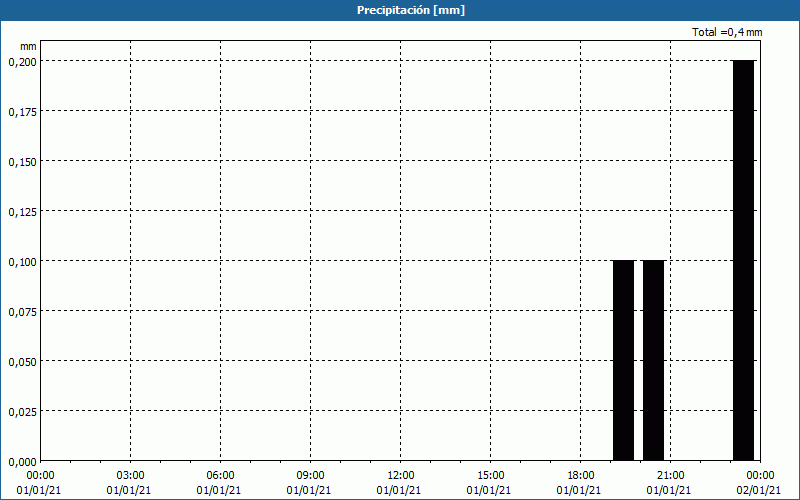Click the 09:00 01/01/21 time label
This screenshot has height=500, width=800.
coord(310,483)
